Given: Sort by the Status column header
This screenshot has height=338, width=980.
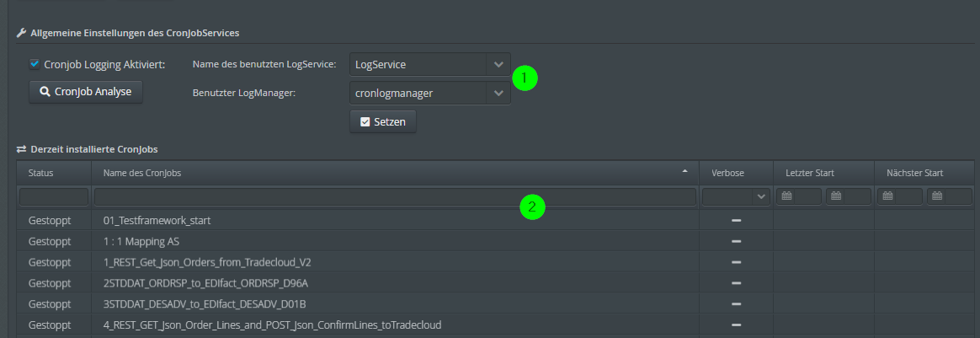Looking at the screenshot, I should point(41,173).
